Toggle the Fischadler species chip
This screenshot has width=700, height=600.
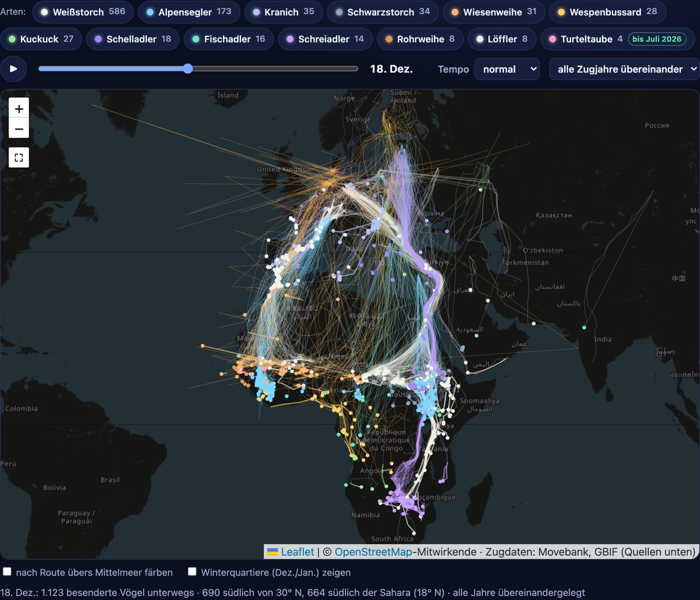click(229, 39)
